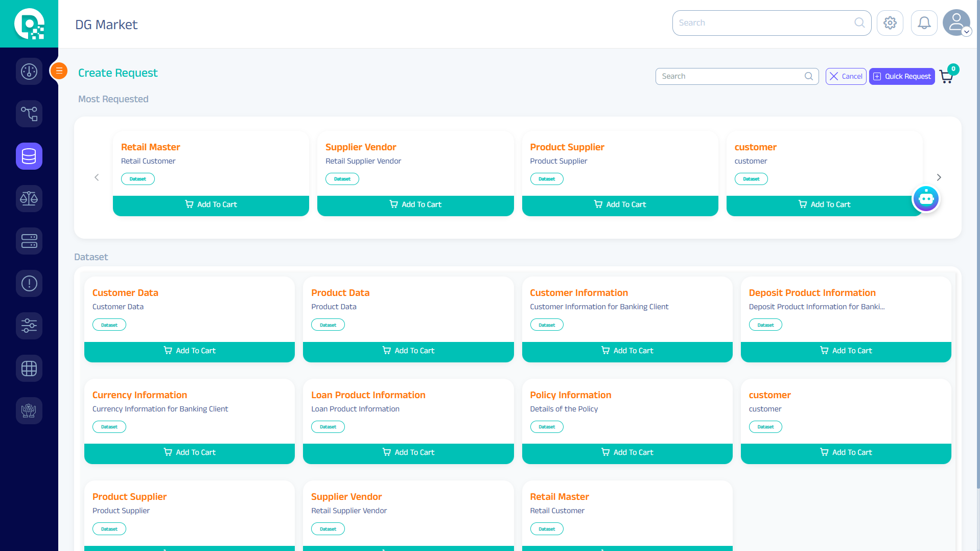Screen dimensions: 980x551
Task: Open the alert exclamation sidebar icon
Action: 29,283
